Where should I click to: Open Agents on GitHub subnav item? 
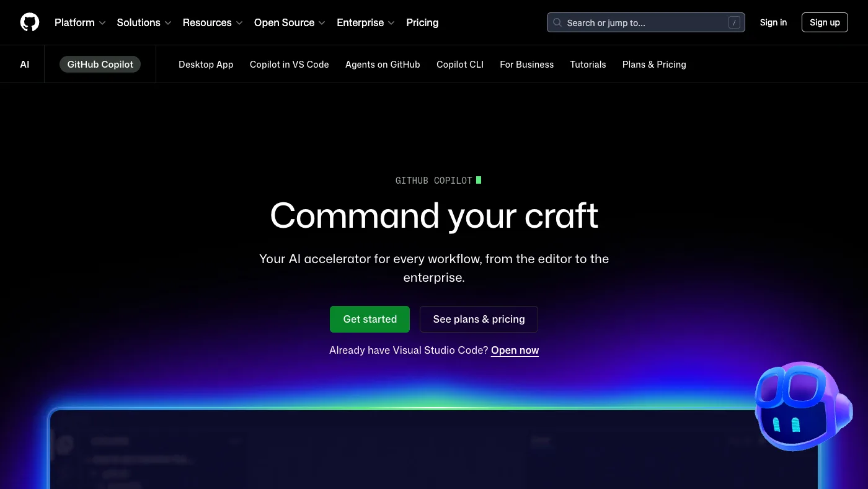click(x=383, y=64)
